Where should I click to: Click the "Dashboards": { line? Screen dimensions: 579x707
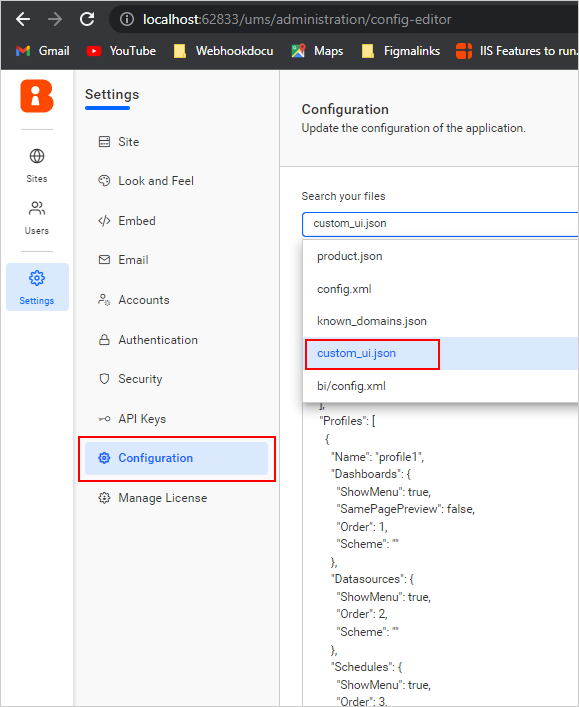[x=371, y=474]
